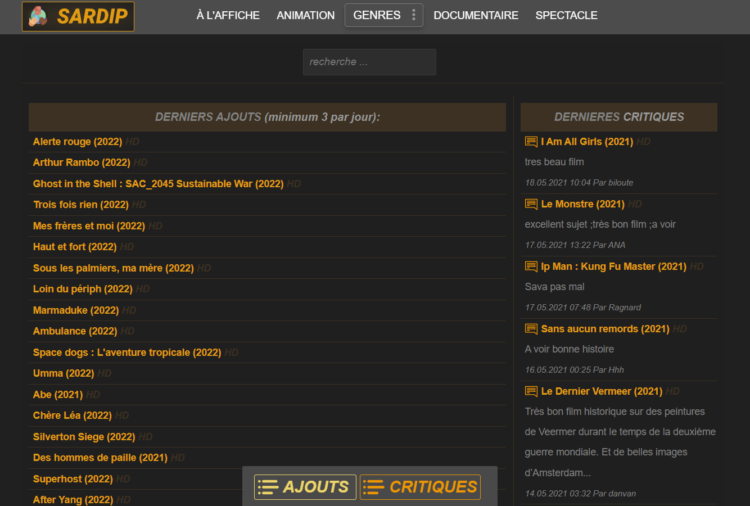Open Space dogs L'aventure tropicale link
750x506 pixels.
tap(127, 352)
